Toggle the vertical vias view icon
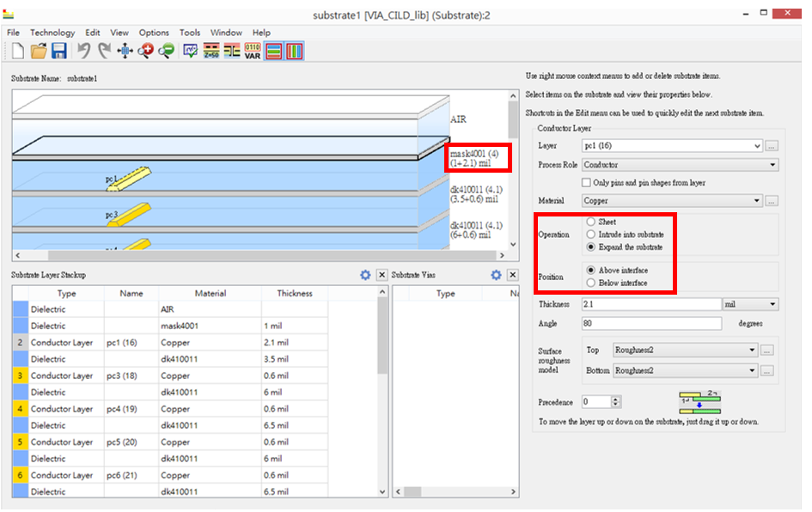Screen dimensions: 812x512 pyautogui.click(x=294, y=52)
